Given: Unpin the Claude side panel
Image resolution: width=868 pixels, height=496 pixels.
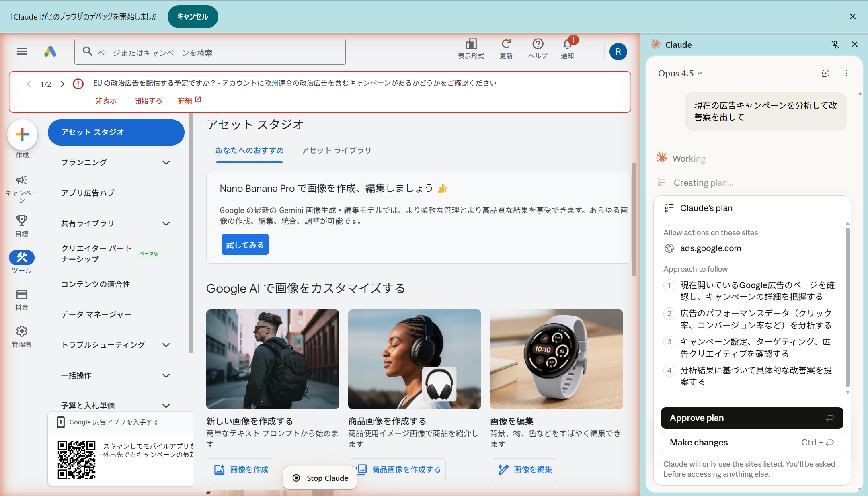Looking at the screenshot, I should (835, 45).
